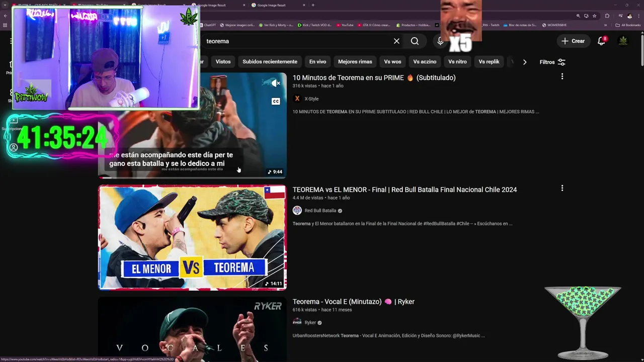Open the browser profile avatar
The image size is (644, 362).
pos(629,16)
